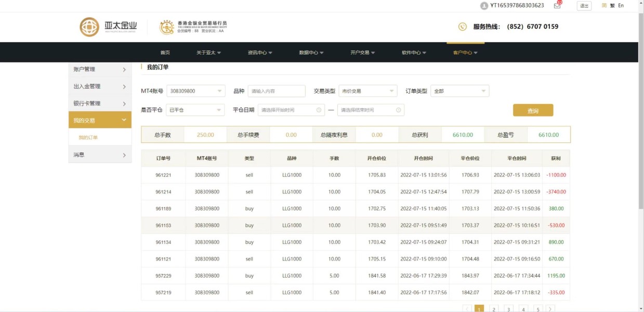Click order number 961214
The width and height of the screenshot is (644, 312).
[x=163, y=192]
